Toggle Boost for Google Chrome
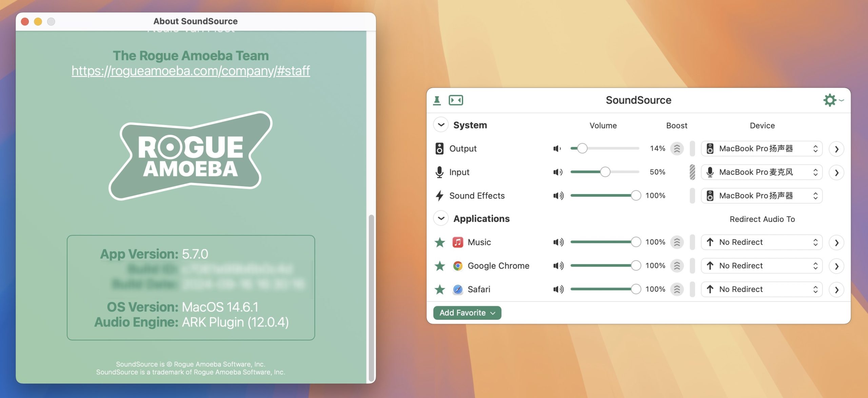868x398 pixels. [x=677, y=266]
